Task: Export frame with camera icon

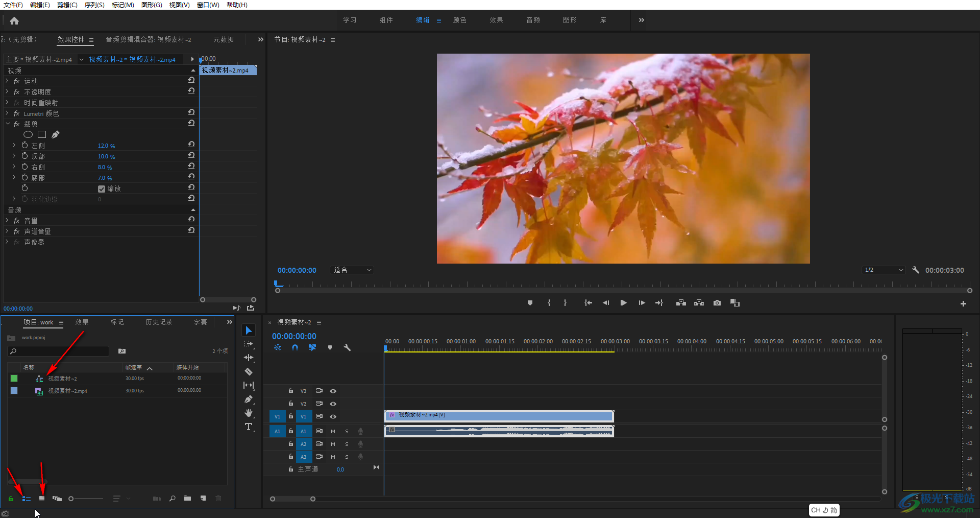Action: point(717,303)
